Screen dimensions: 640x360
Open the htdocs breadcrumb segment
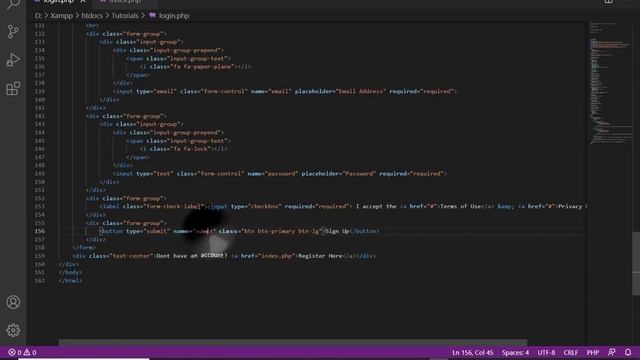(92, 16)
